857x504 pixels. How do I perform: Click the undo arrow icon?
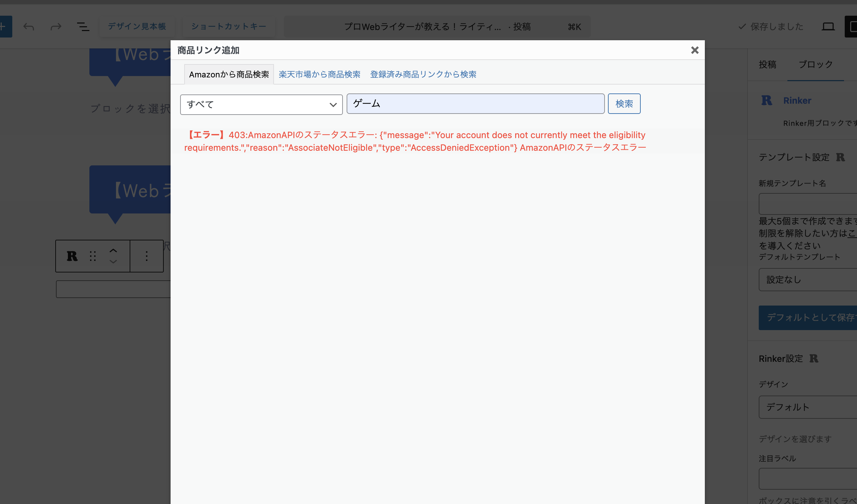tap(29, 27)
